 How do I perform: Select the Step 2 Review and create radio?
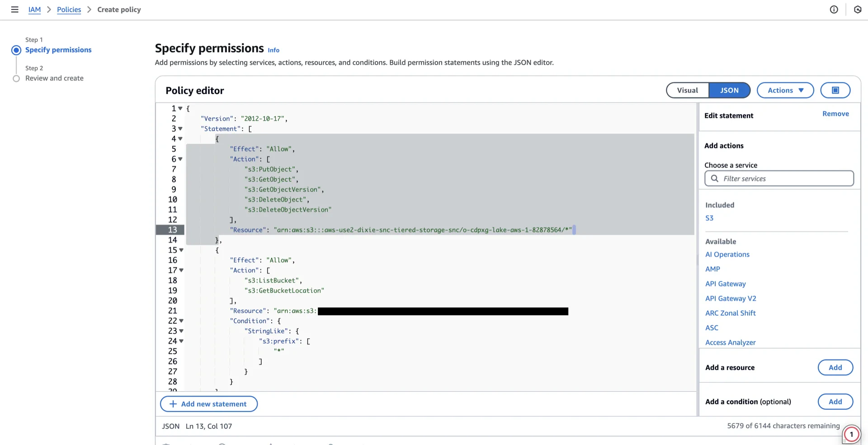pos(16,79)
